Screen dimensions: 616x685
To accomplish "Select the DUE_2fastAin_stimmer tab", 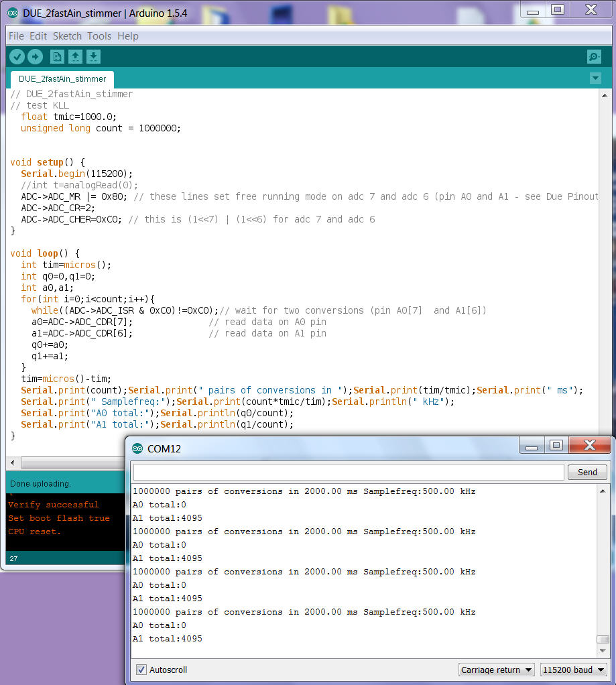I will click(x=62, y=78).
